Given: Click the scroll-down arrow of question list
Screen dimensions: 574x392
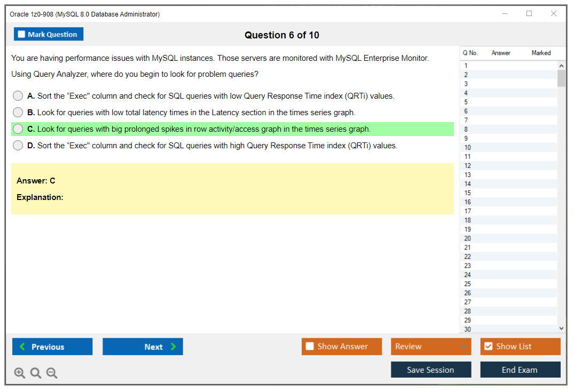Looking at the screenshot, I should 561,328.
